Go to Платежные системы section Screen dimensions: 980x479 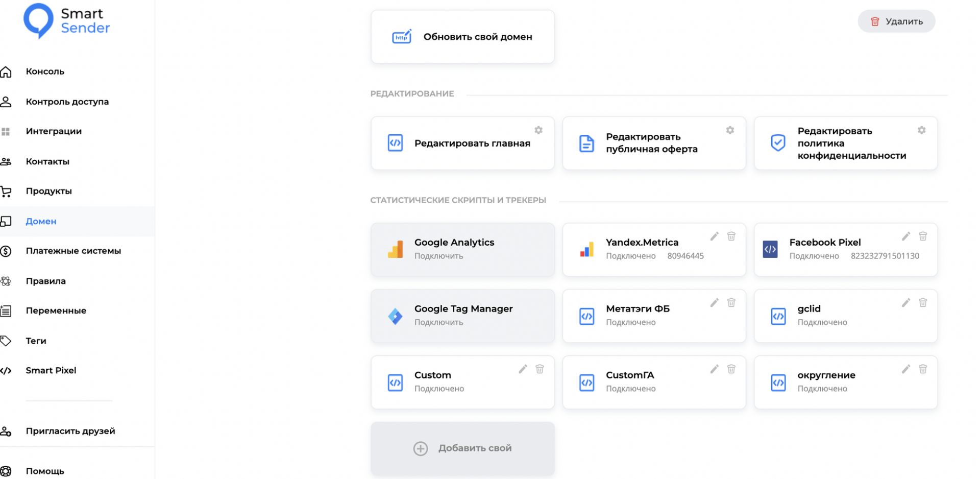pyautogui.click(x=73, y=251)
